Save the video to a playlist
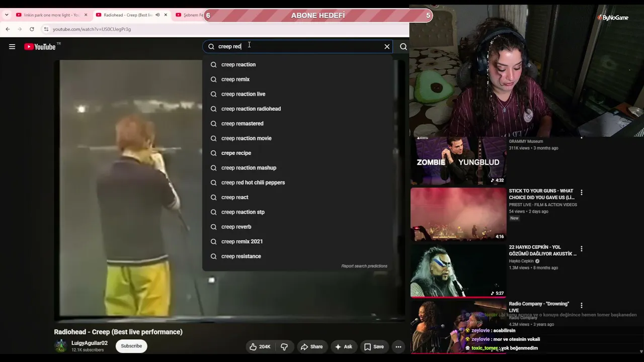This screenshot has height=362, width=644. (374, 346)
